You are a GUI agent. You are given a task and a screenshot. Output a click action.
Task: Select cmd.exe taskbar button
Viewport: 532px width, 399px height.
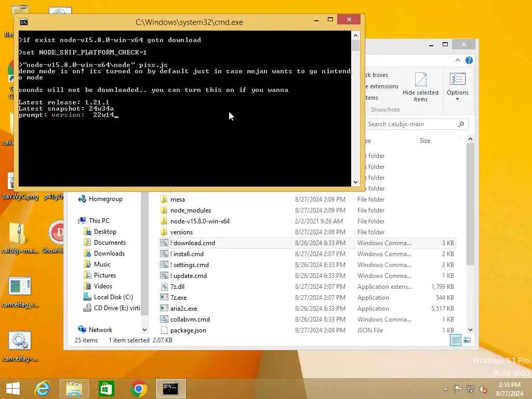coord(170,389)
